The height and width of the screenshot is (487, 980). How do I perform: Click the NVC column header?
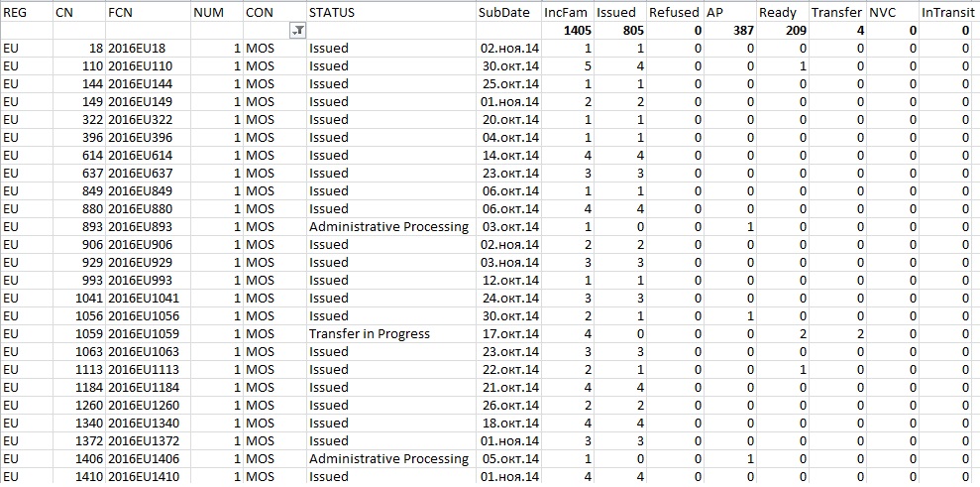[893, 13]
